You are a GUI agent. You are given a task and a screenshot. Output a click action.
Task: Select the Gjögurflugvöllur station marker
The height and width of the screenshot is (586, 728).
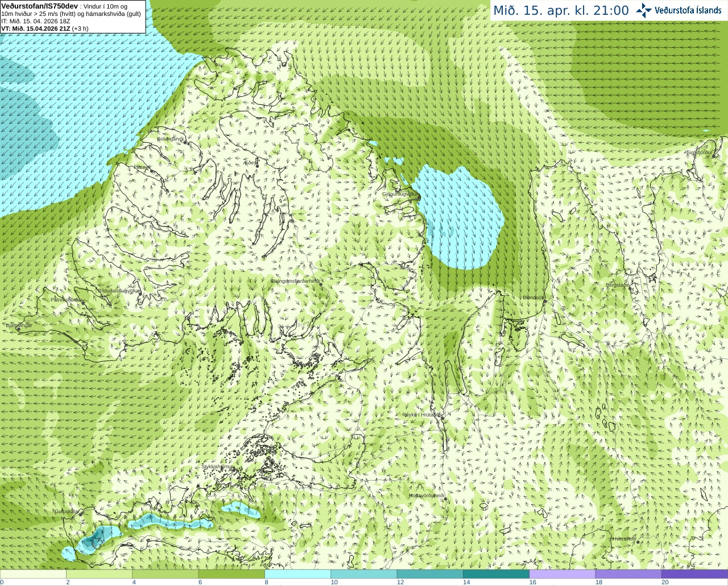tap(419, 197)
